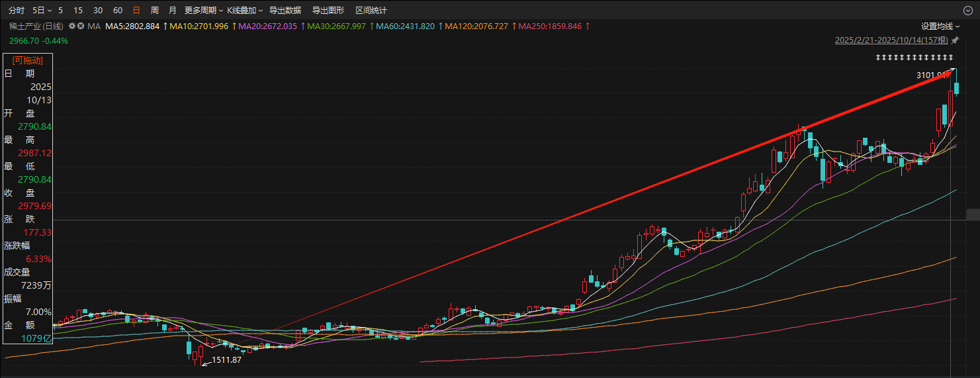Open K线叠加 overlay dropdown
980x378 pixels.
tap(245, 11)
